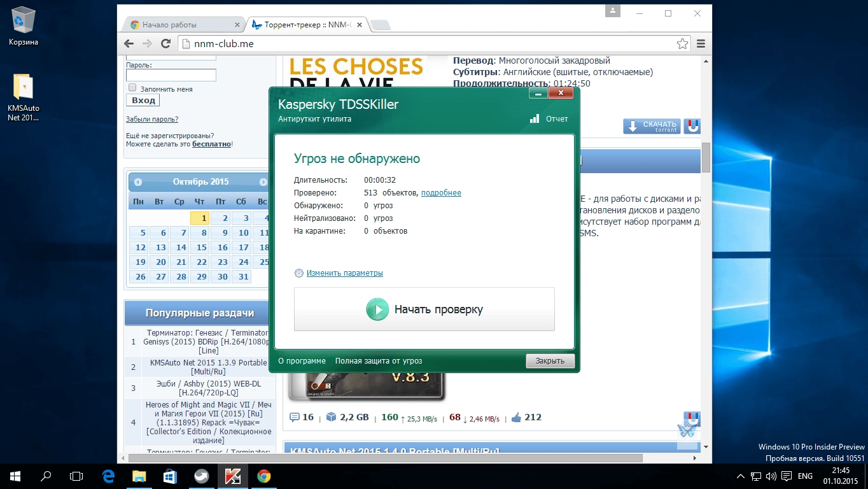Click the Вход login button
Screen dimensions: 868x489
point(143,101)
